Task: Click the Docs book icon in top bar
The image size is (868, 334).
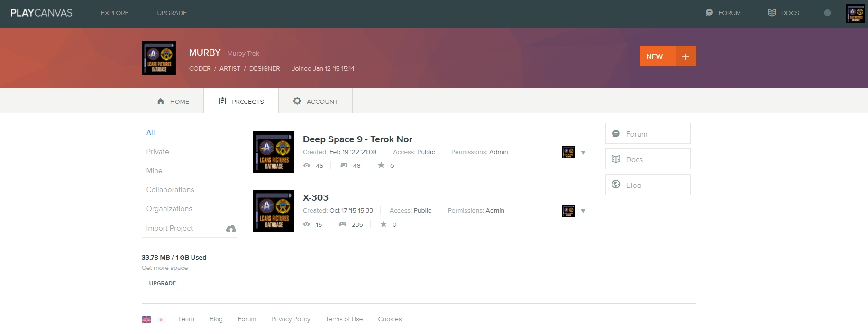Action: 772,13
